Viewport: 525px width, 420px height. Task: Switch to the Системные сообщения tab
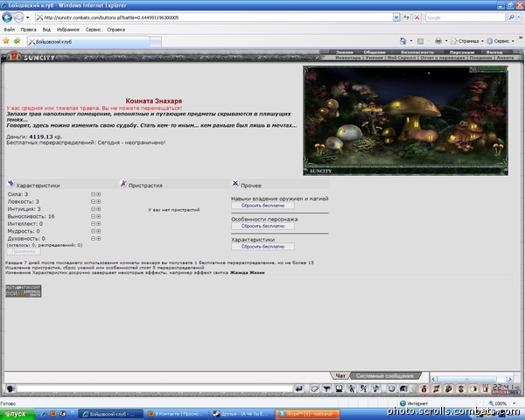coord(384,375)
